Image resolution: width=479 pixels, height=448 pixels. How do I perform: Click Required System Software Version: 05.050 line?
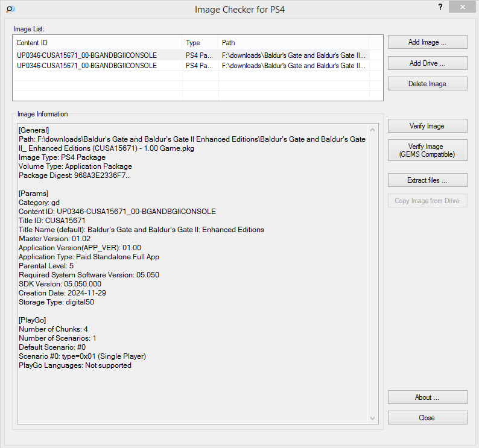click(x=89, y=275)
